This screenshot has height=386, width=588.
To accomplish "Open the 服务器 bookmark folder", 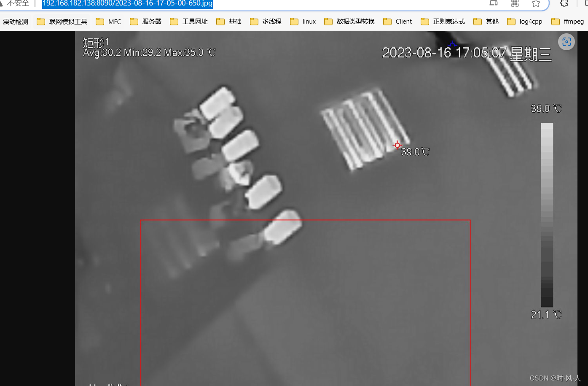I will 146,22.
